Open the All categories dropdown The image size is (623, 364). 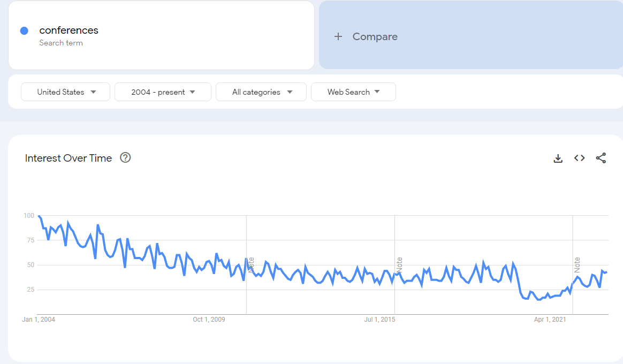coord(261,92)
